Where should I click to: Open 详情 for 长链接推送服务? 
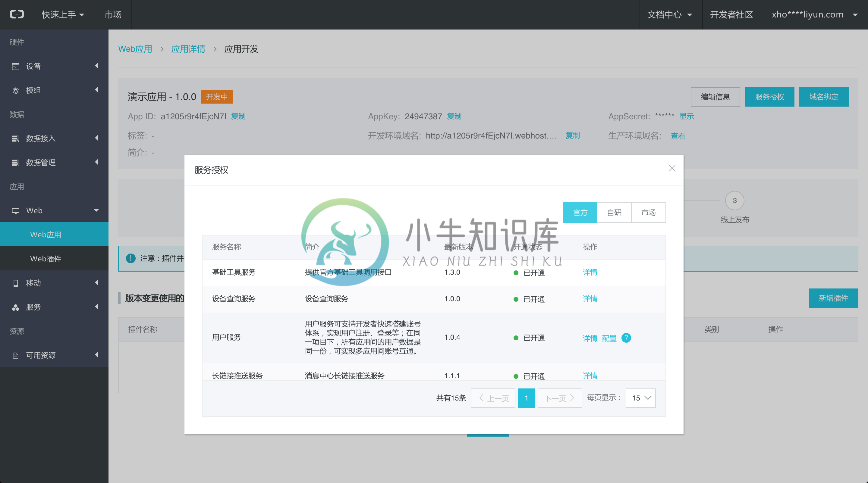click(590, 375)
